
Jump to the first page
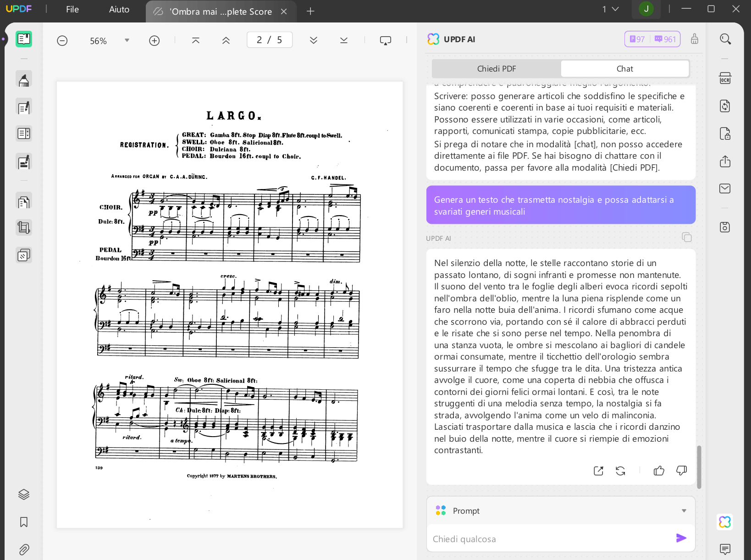(x=196, y=40)
